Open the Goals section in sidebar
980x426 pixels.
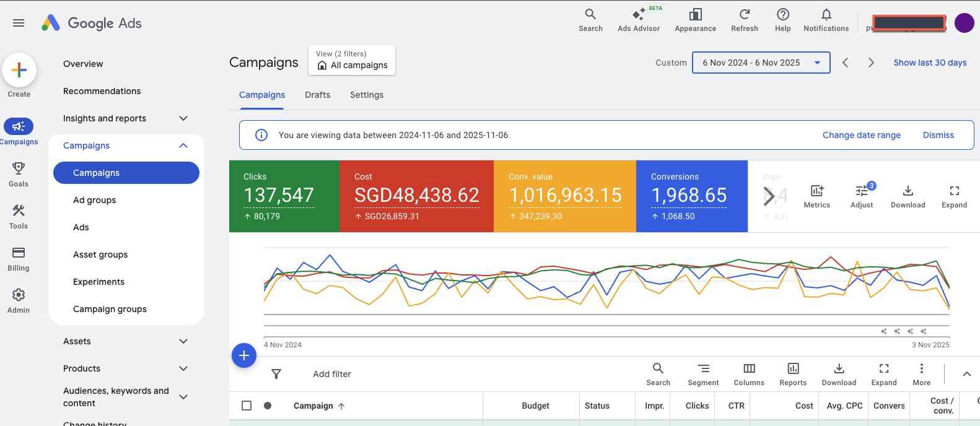click(x=19, y=174)
